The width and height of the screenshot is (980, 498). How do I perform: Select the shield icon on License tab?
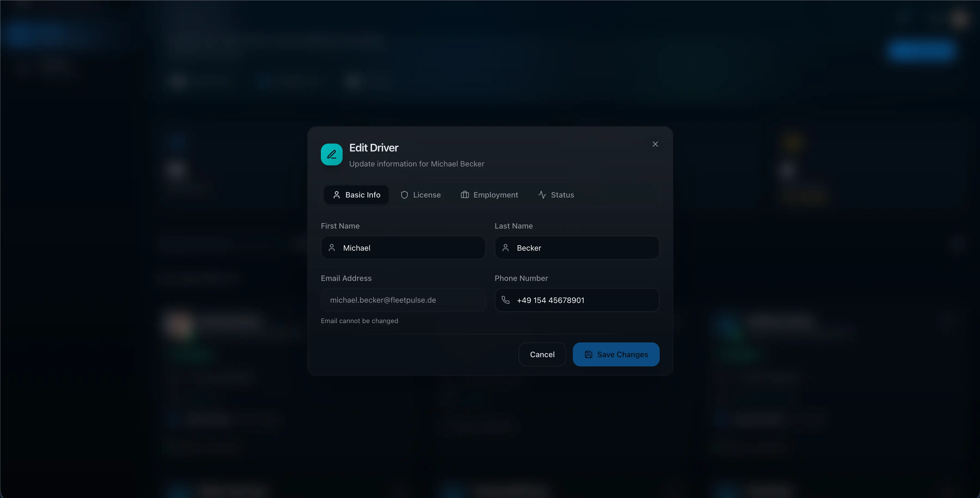pos(404,195)
